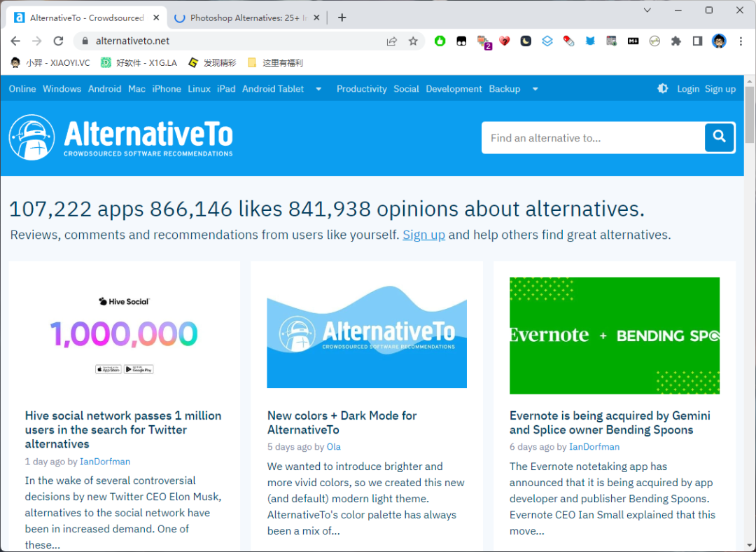Open the Hive social network article title
This screenshot has width=756, height=552.
[123, 429]
